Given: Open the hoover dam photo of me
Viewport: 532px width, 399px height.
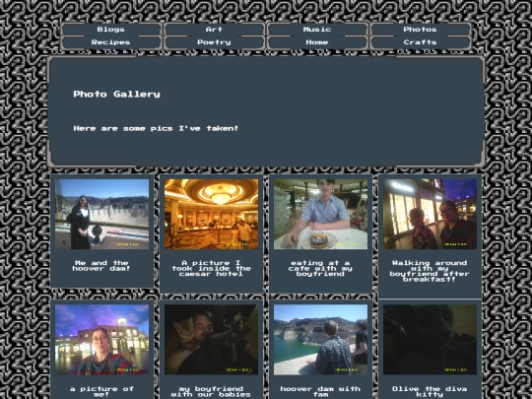Looking at the screenshot, I should (x=101, y=214).
